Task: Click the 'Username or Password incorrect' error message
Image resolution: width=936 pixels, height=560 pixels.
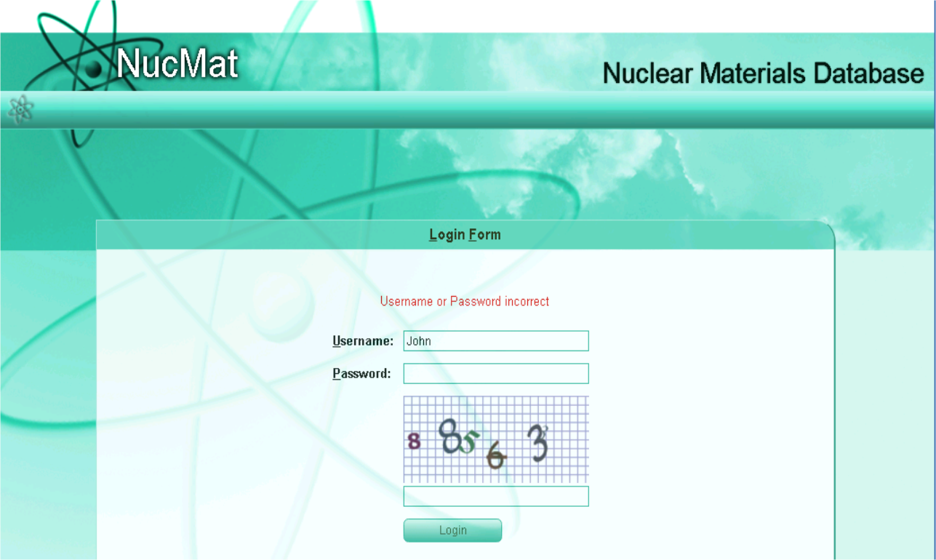Action: [465, 301]
